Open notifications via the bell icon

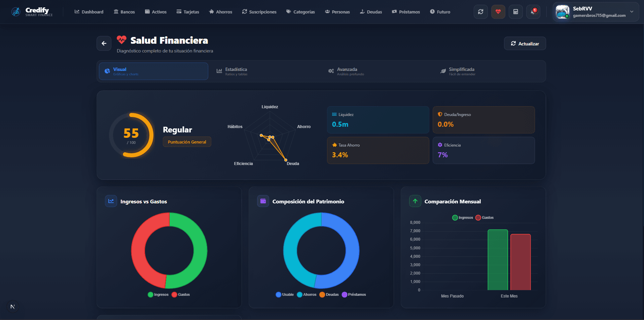[533, 11]
